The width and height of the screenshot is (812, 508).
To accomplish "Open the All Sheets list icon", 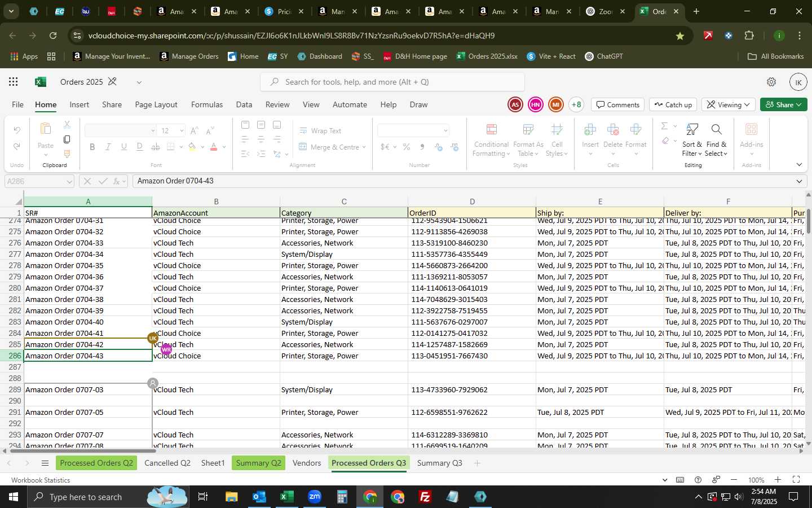I will 45,463.
